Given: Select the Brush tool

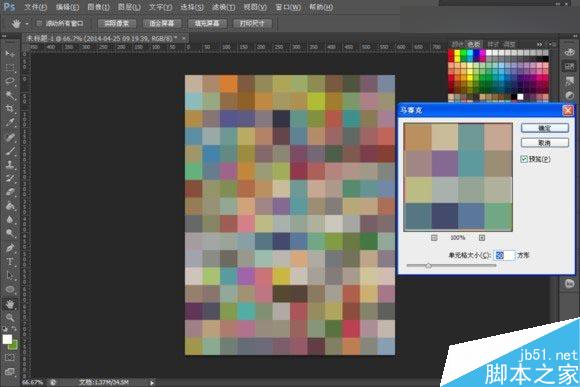Looking at the screenshot, I should [10, 151].
